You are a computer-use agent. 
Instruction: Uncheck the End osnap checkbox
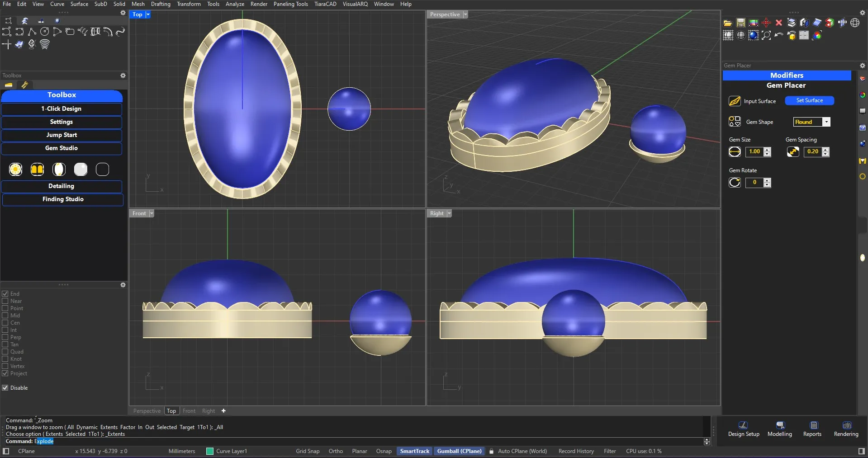5,294
